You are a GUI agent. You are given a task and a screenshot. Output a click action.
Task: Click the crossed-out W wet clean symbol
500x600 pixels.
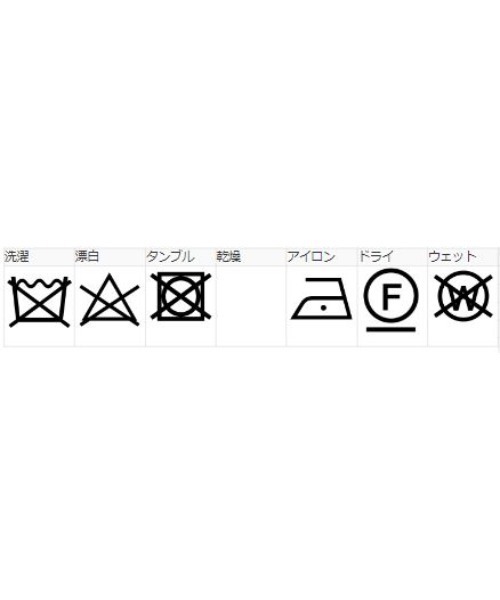pyautogui.click(x=463, y=295)
